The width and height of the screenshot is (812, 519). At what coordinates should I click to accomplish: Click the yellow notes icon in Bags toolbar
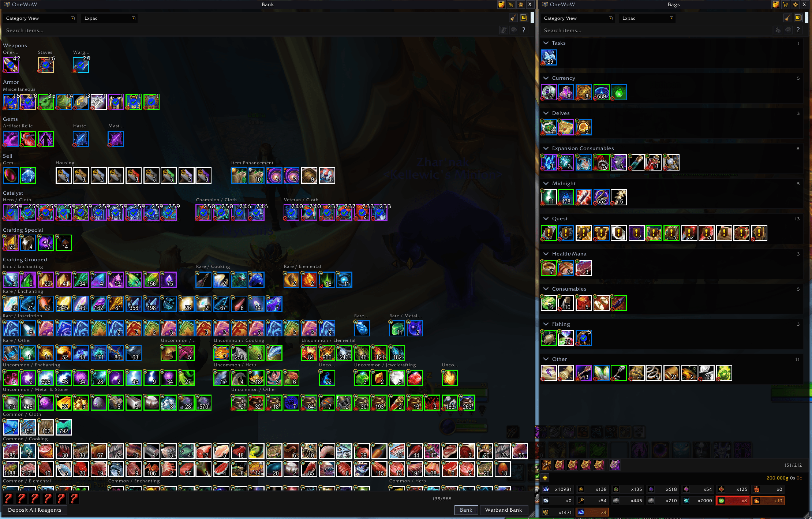coord(798,18)
